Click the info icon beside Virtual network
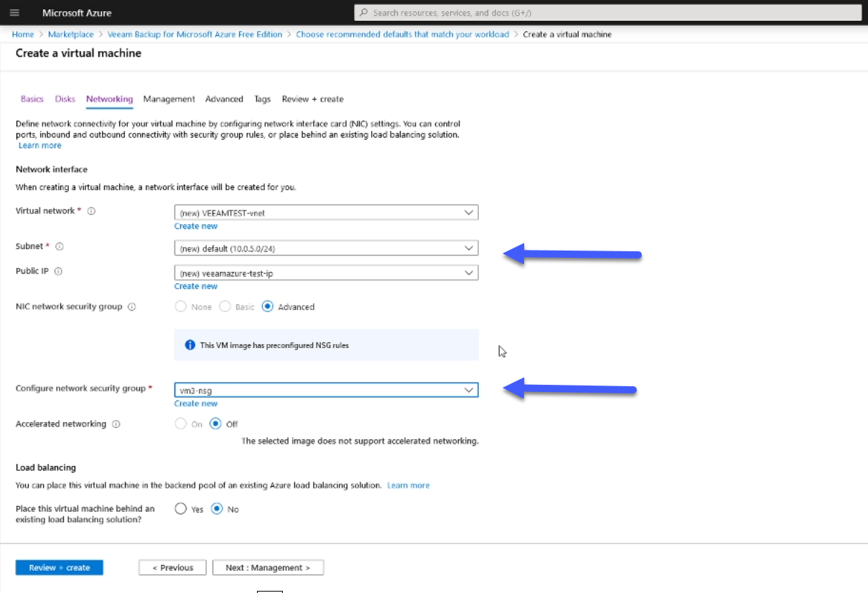The image size is (868, 593). 91,211
